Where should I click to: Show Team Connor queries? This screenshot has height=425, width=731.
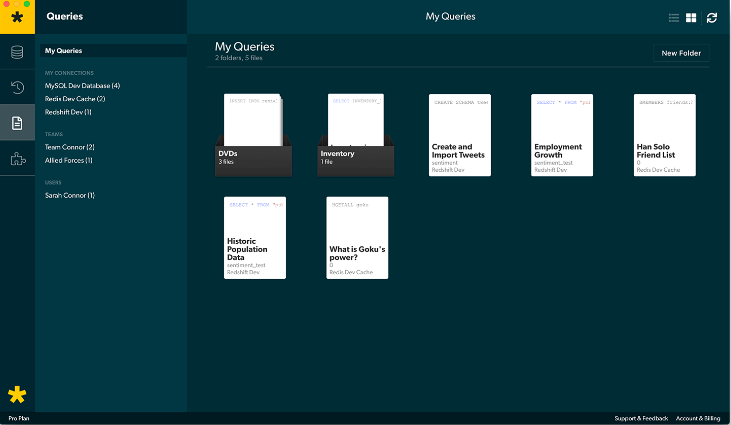[69, 147]
